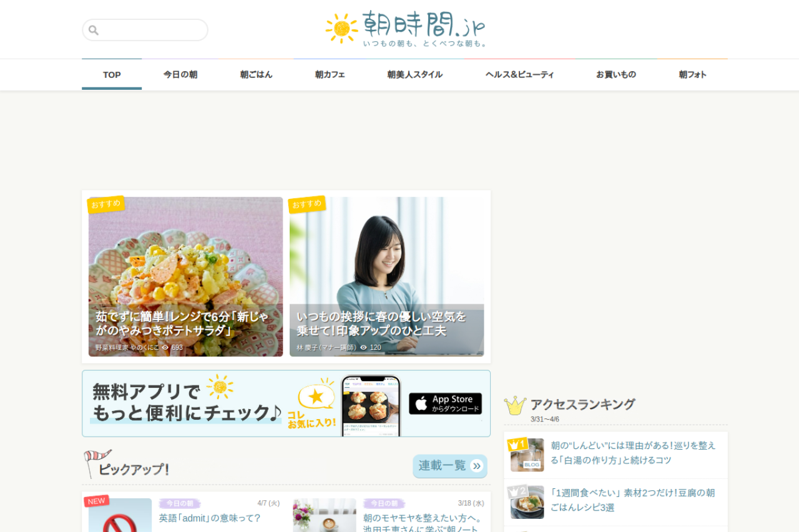View the 朝フォト navigation tab
This screenshot has height=532, width=799.
[692, 75]
